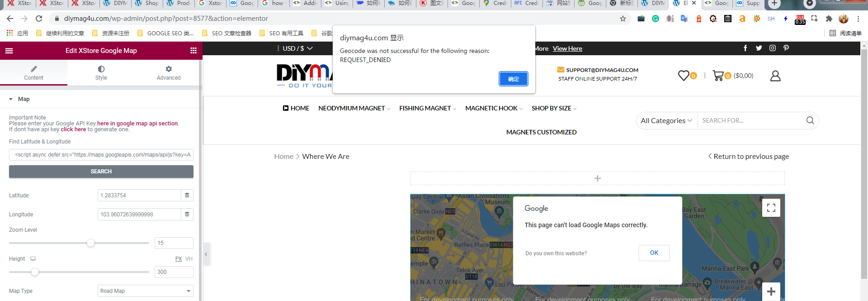Go back in browser
The height and width of the screenshot is (301, 868).
tap(10, 19)
